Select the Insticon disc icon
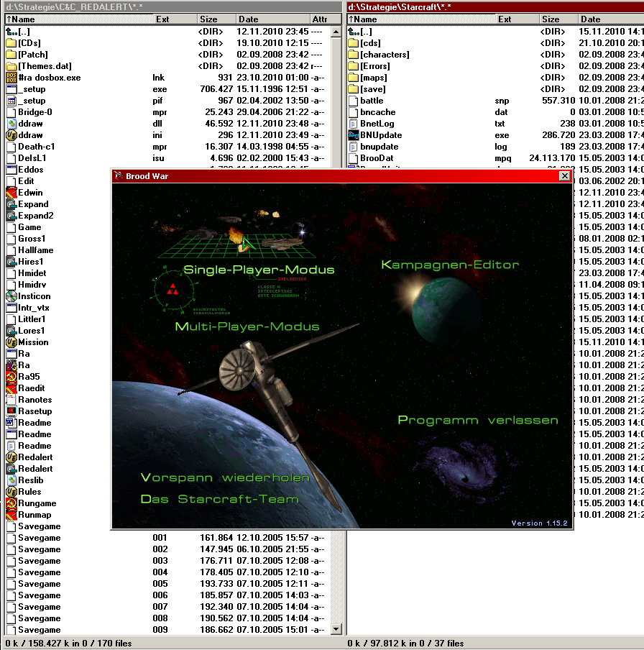Viewport: 644px width, 650px height. coord(11,296)
